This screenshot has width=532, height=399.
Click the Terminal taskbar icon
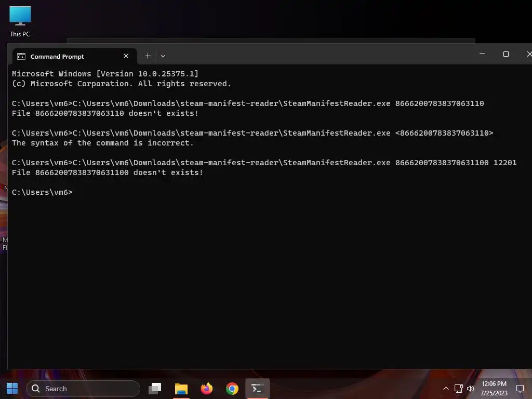[x=258, y=389]
